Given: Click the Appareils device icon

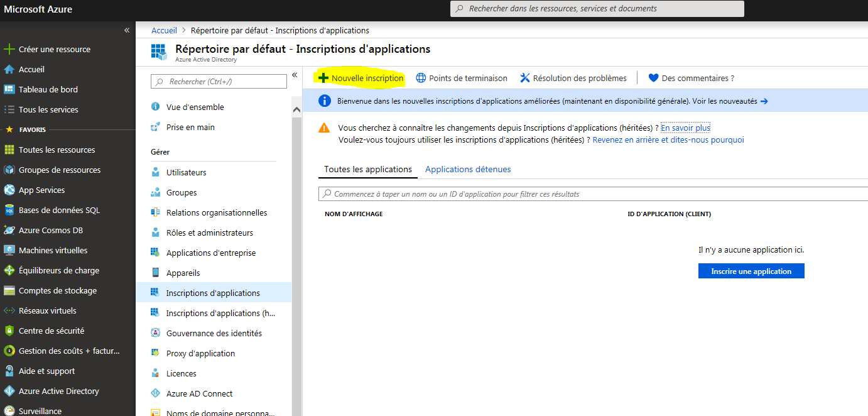Looking at the screenshot, I should click(155, 273).
